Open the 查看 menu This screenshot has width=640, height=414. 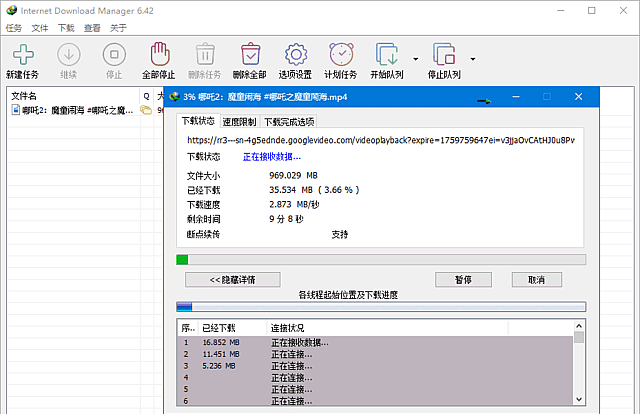[x=92, y=28]
